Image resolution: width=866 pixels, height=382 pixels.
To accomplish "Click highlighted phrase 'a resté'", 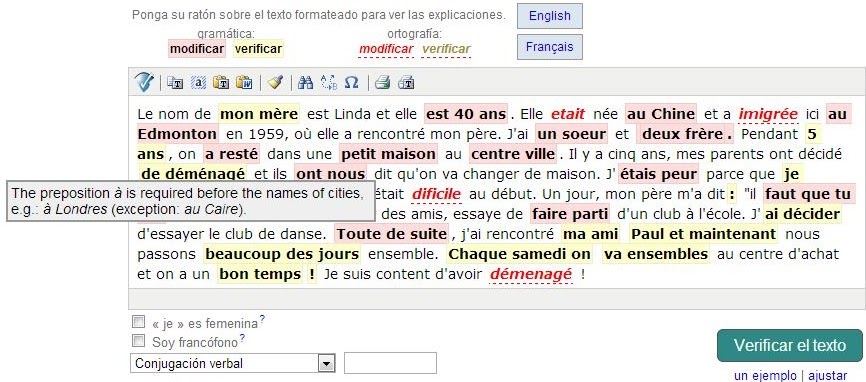I will pyautogui.click(x=231, y=154).
